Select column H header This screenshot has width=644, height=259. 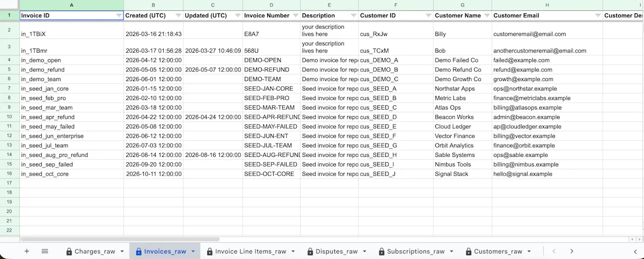pos(547,5)
